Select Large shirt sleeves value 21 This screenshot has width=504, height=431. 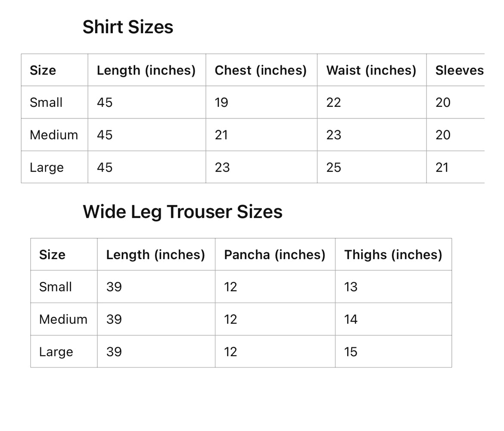click(x=442, y=167)
